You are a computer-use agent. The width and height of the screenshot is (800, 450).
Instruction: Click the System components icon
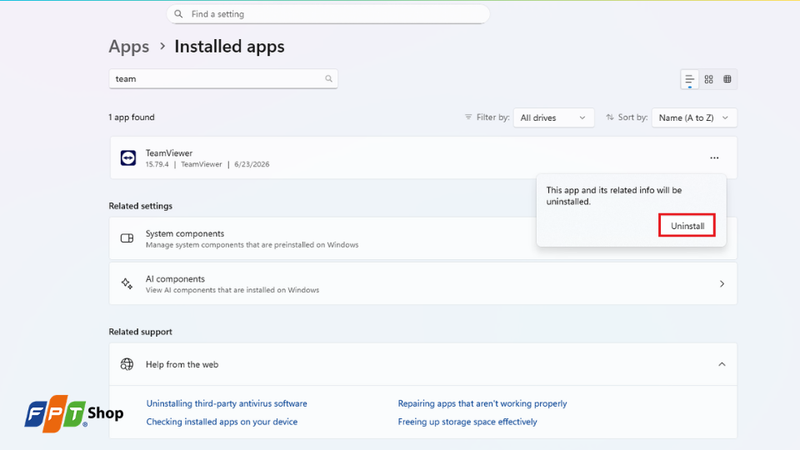127,238
